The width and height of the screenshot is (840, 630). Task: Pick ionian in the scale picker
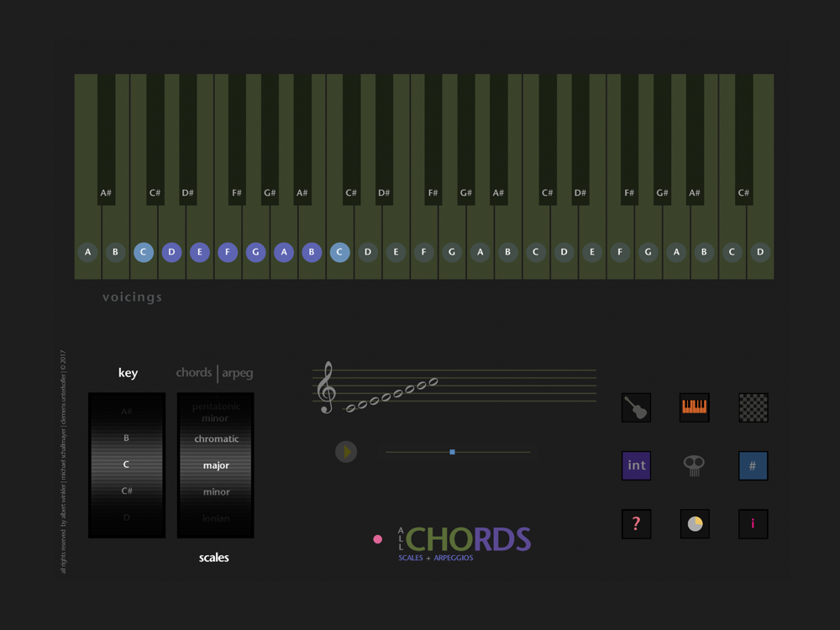coord(217,518)
